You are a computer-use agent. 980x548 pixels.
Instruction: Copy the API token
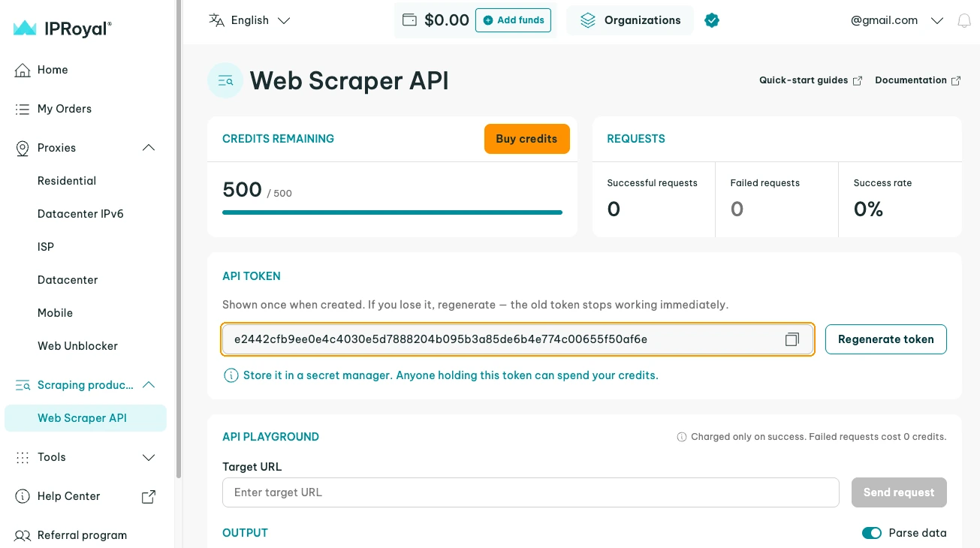792,339
